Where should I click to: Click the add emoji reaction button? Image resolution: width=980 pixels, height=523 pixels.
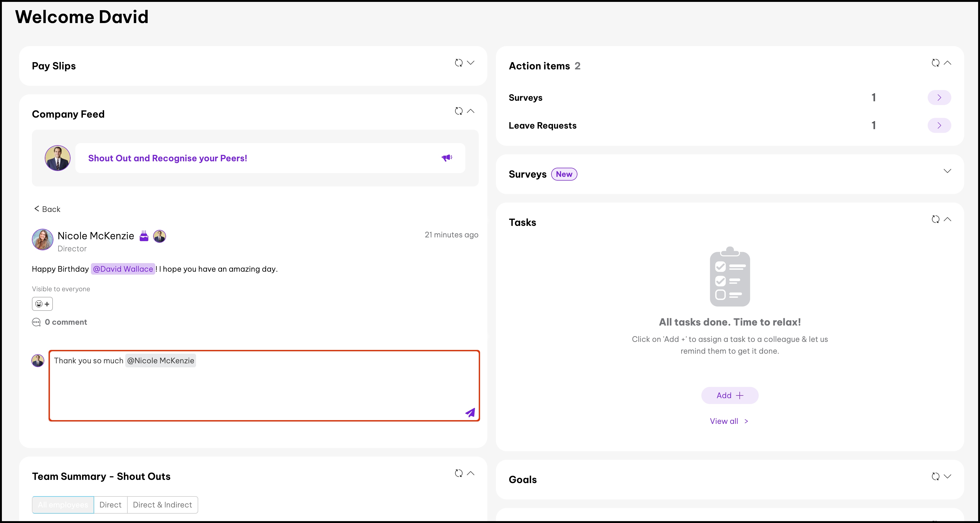42,304
